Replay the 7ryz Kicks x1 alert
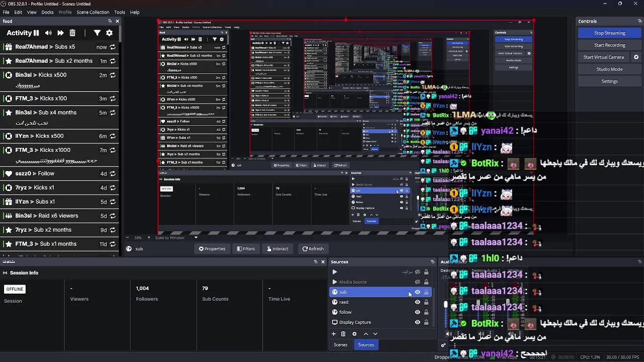The width and height of the screenshot is (644, 362). point(113,188)
